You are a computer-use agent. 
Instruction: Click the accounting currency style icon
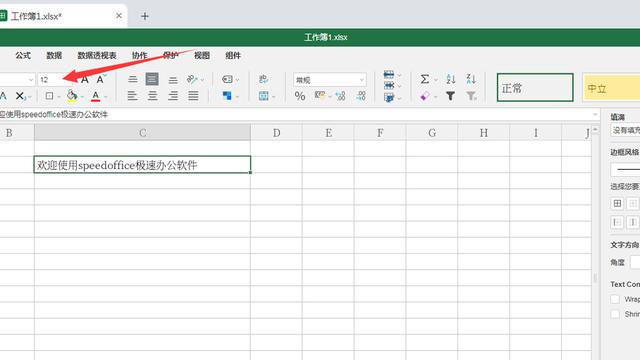click(320, 96)
